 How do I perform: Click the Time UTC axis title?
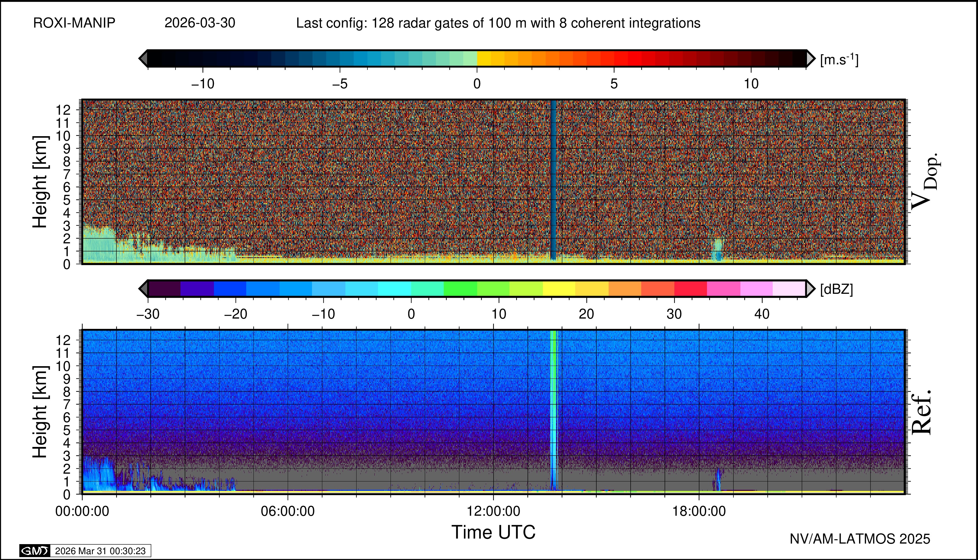pyautogui.click(x=494, y=532)
